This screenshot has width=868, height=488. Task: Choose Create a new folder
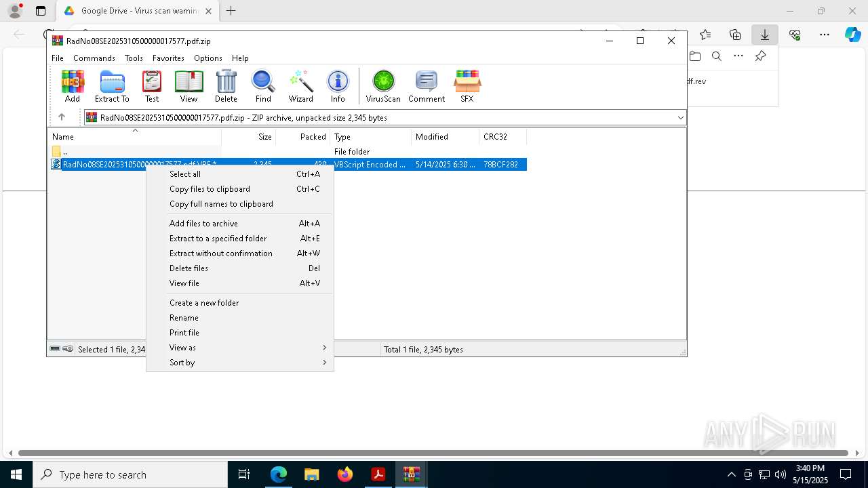click(240, 303)
